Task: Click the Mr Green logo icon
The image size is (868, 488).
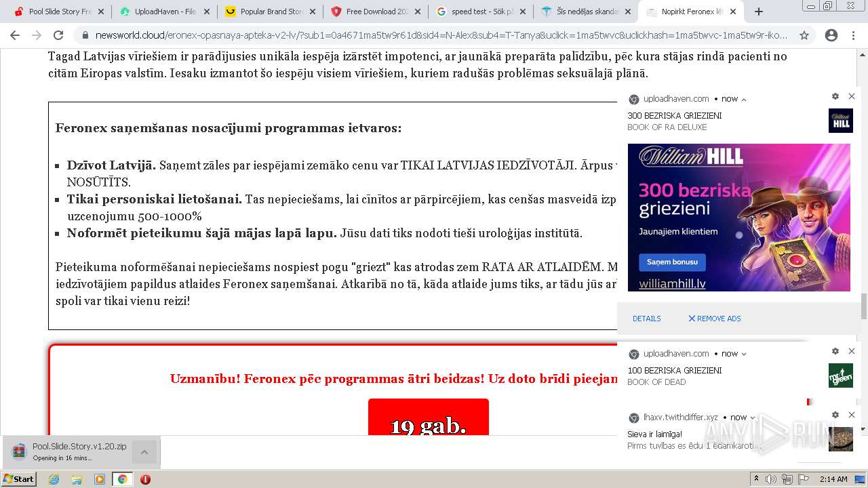Action: click(841, 375)
